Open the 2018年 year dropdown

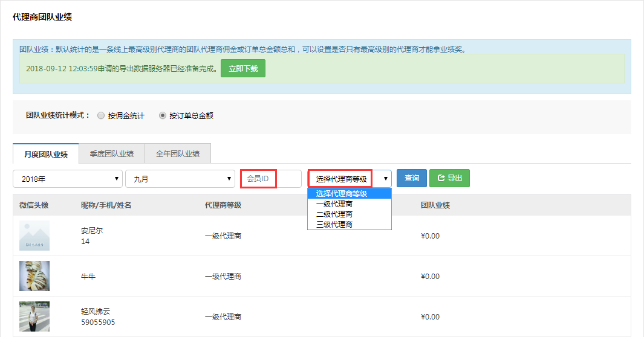tap(67, 179)
